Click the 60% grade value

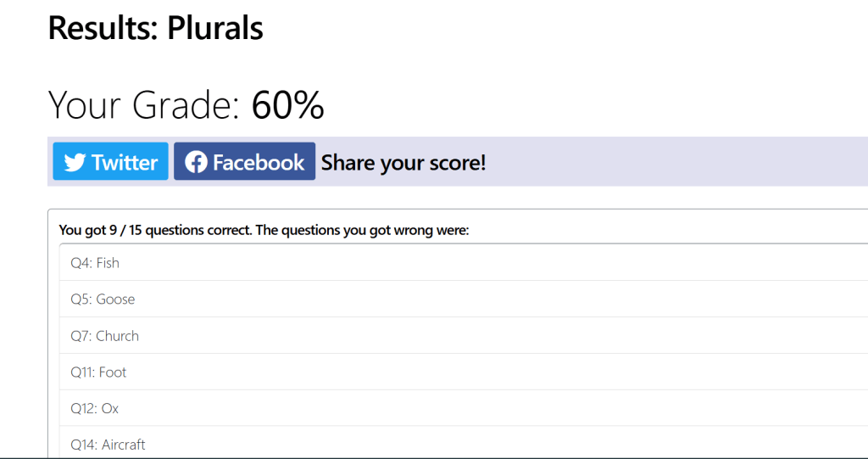(x=288, y=105)
